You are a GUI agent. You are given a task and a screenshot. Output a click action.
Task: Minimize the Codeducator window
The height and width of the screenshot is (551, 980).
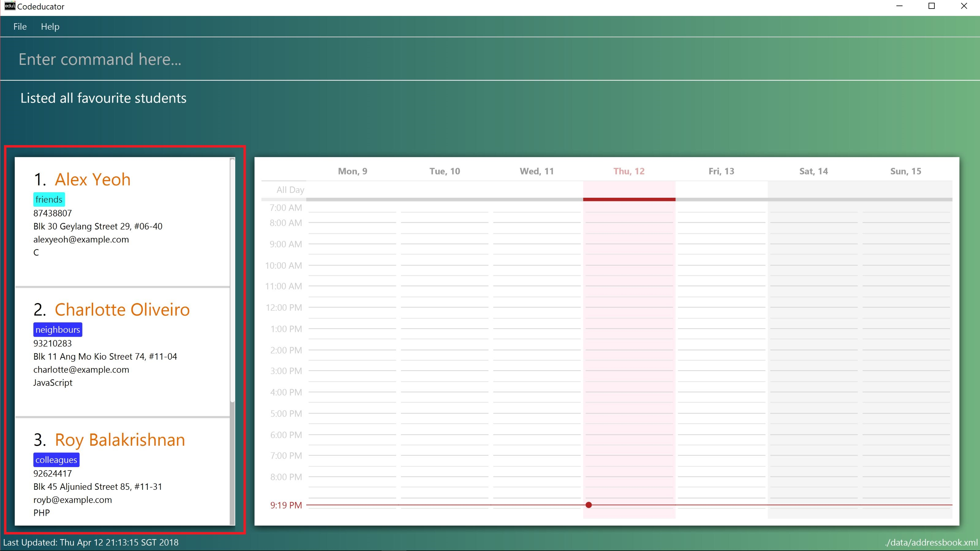click(x=899, y=6)
